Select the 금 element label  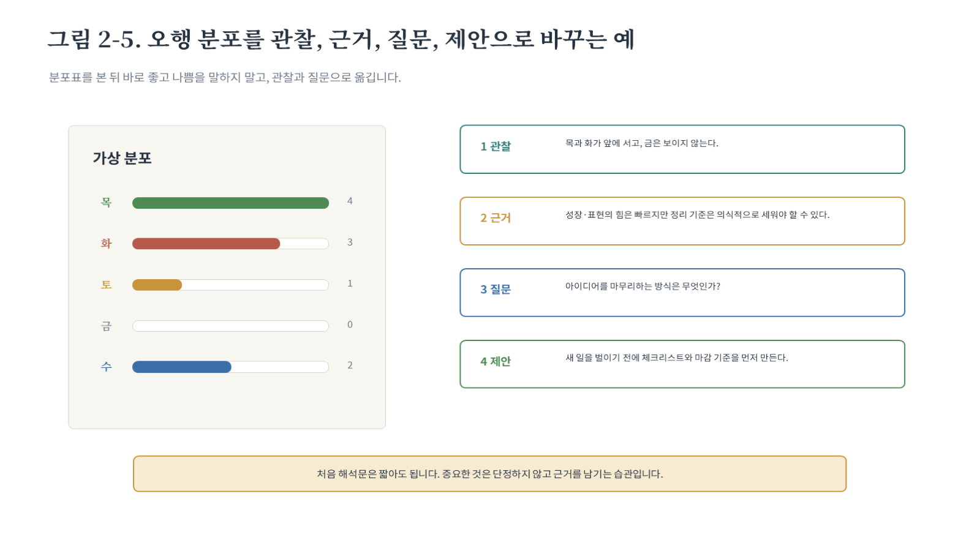click(x=107, y=326)
